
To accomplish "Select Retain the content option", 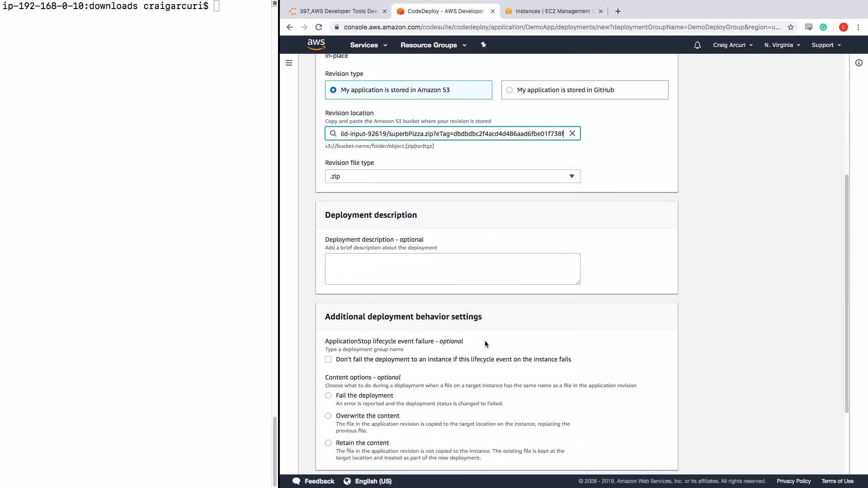I will coord(328,443).
